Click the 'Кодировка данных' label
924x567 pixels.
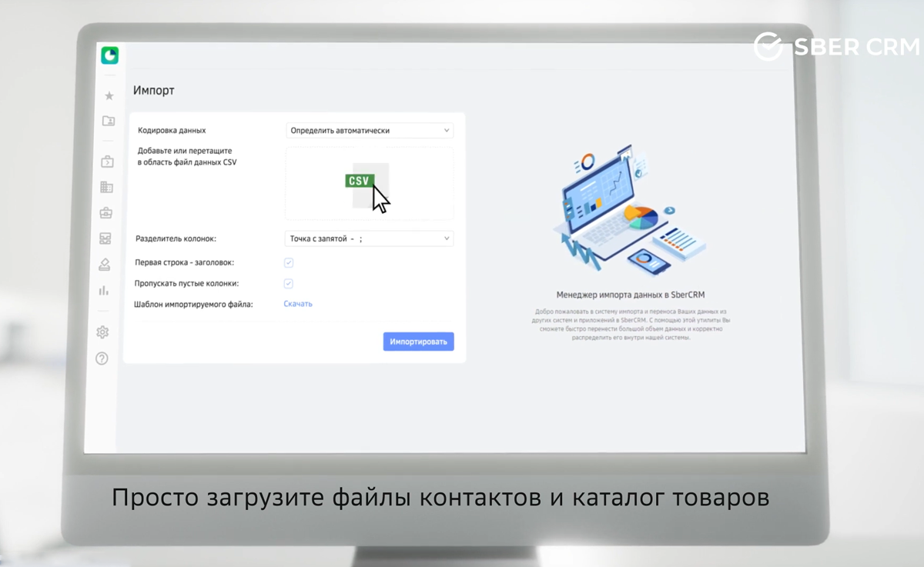(x=172, y=131)
